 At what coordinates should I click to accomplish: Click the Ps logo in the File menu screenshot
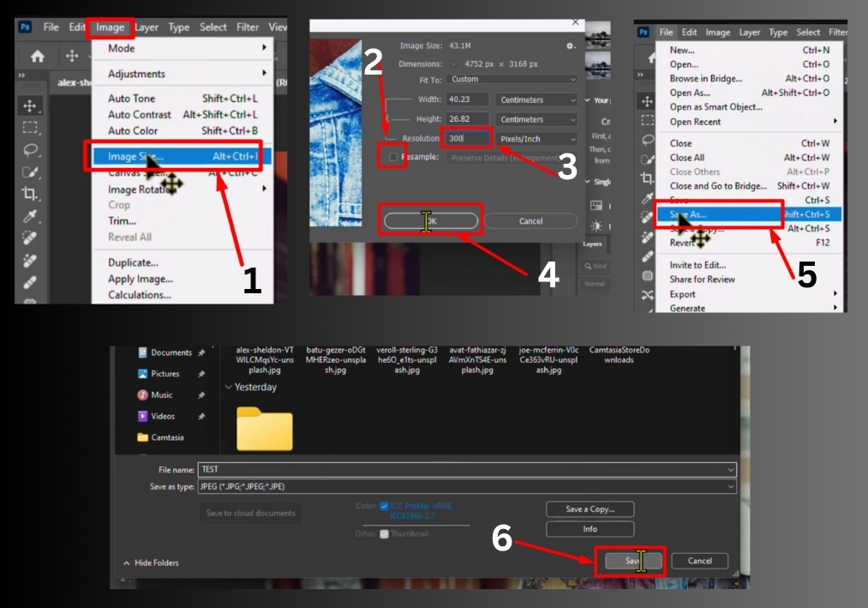644,32
